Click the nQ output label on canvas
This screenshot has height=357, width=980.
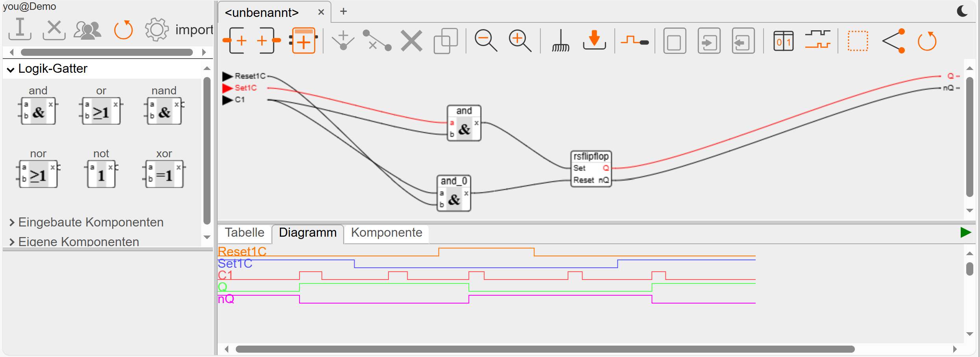[x=949, y=88]
